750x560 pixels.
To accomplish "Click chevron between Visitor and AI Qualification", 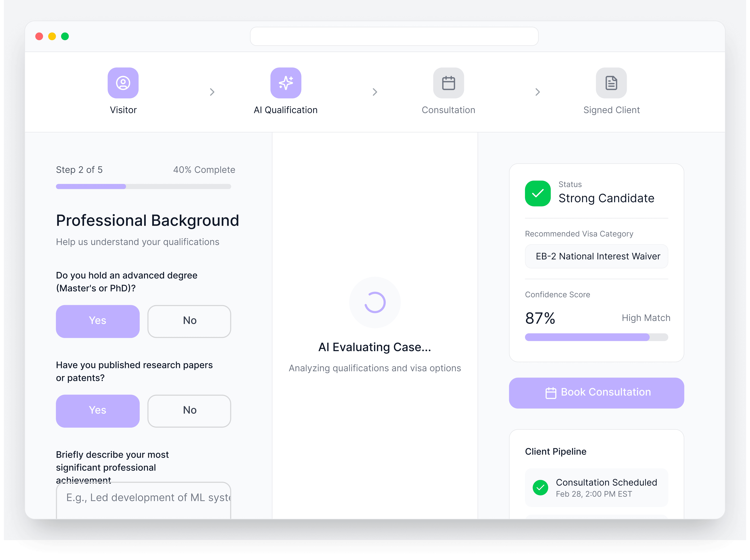I will point(212,92).
